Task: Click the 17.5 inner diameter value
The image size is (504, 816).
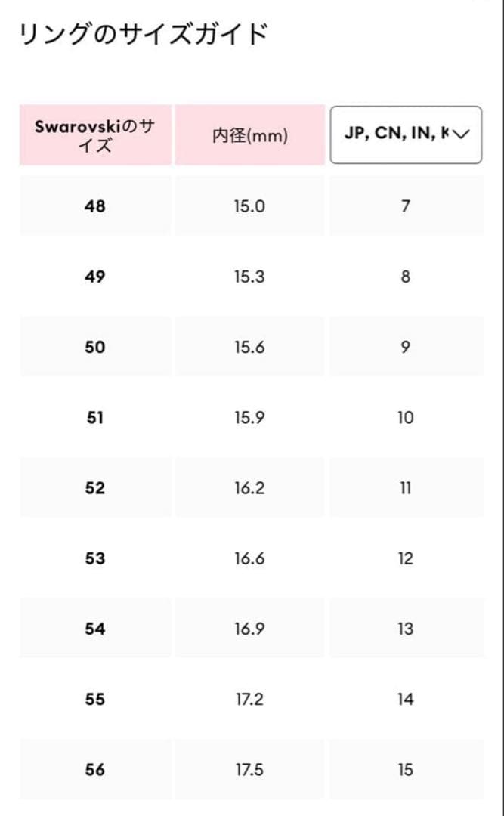Action: click(249, 770)
